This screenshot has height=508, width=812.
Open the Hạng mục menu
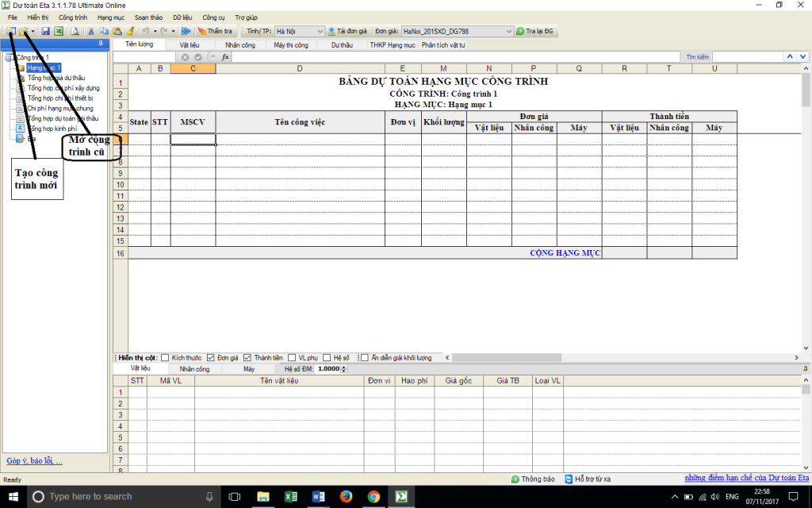click(110, 17)
